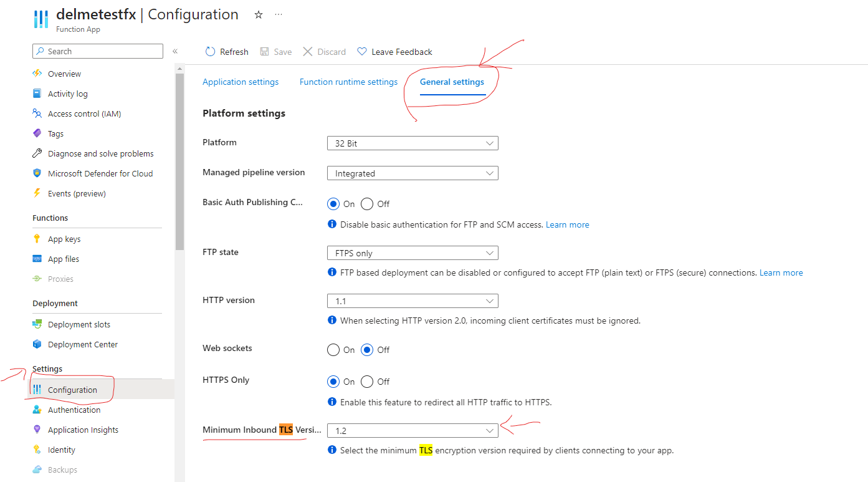Click the sidebar Search field
This screenshot has width=868, height=482.
pyautogui.click(x=97, y=51)
